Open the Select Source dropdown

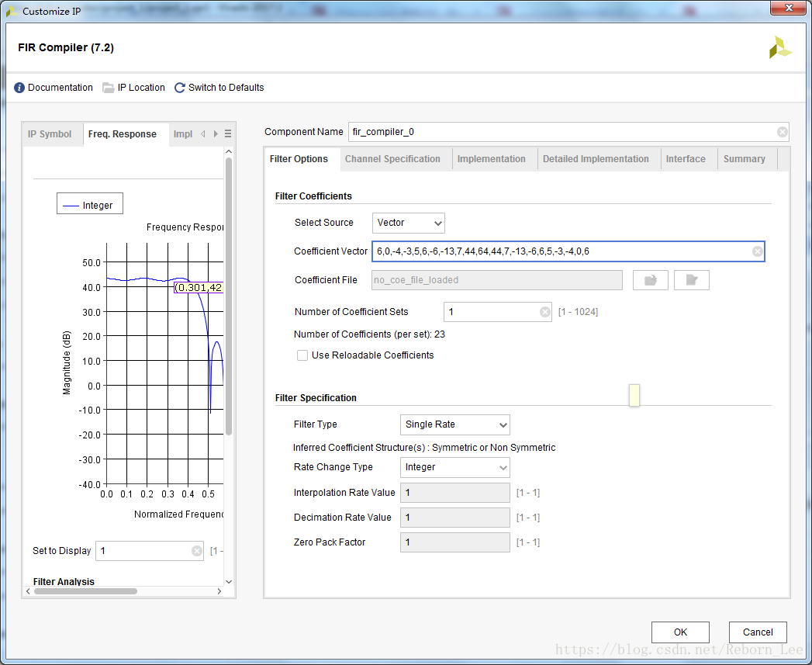pyautogui.click(x=408, y=223)
